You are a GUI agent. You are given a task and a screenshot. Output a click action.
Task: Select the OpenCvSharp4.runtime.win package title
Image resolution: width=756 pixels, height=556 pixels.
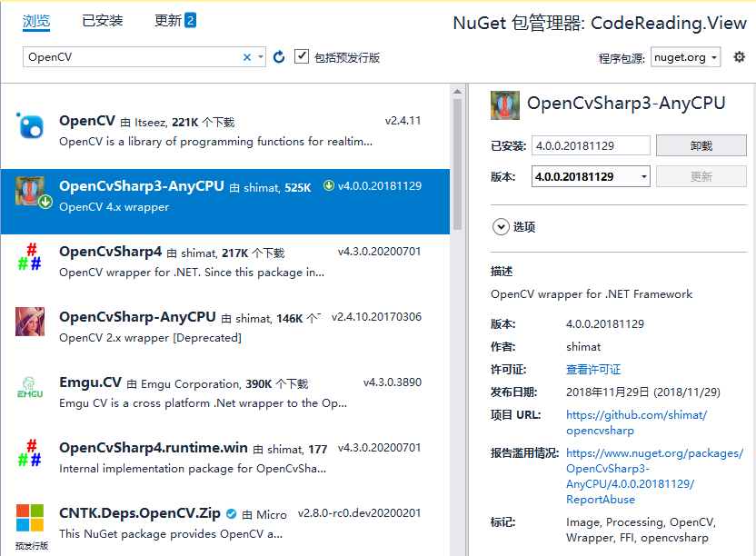click(154, 448)
